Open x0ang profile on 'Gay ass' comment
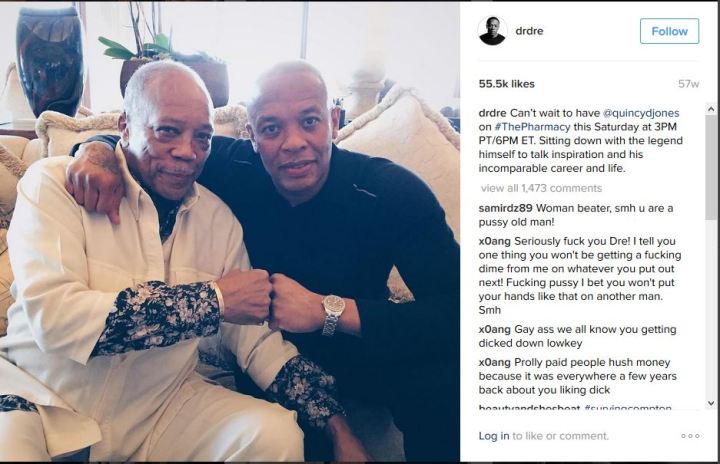Viewport: 720px width, 464px height. click(x=494, y=329)
